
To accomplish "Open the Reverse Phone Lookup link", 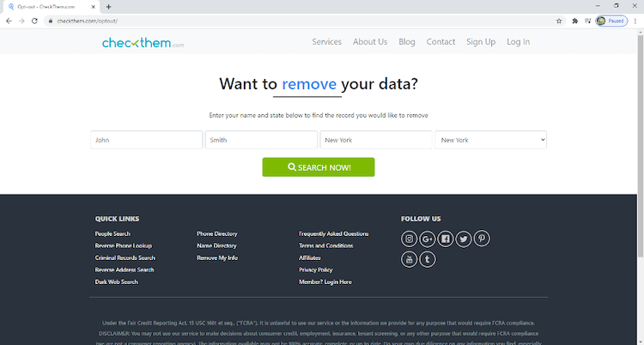I will tap(123, 245).
